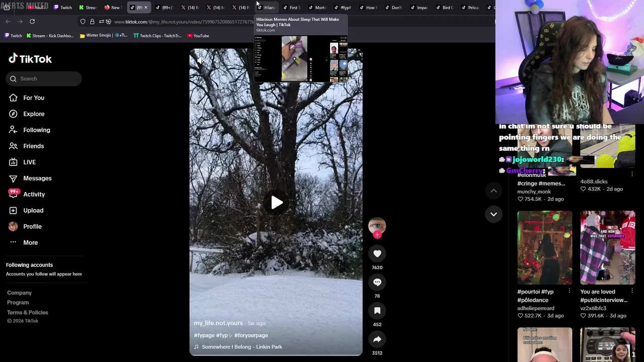
Task: Open the pole dance video thumbnail
Action: tap(544, 248)
